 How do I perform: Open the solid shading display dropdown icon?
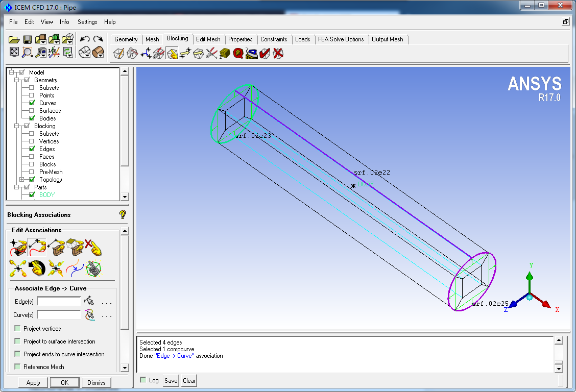[98, 52]
